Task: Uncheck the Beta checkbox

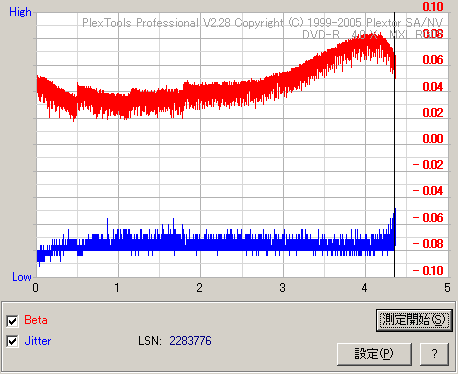Action: coord(12,321)
